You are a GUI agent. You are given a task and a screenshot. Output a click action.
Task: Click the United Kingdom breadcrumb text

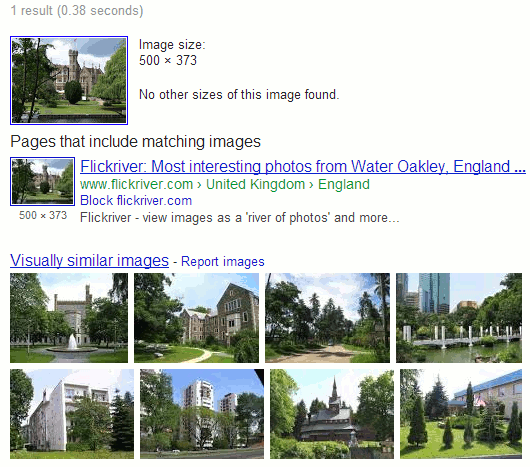point(256,185)
